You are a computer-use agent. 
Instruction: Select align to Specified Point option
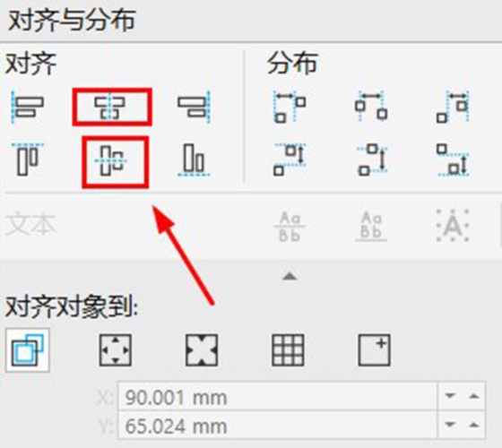click(x=375, y=350)
